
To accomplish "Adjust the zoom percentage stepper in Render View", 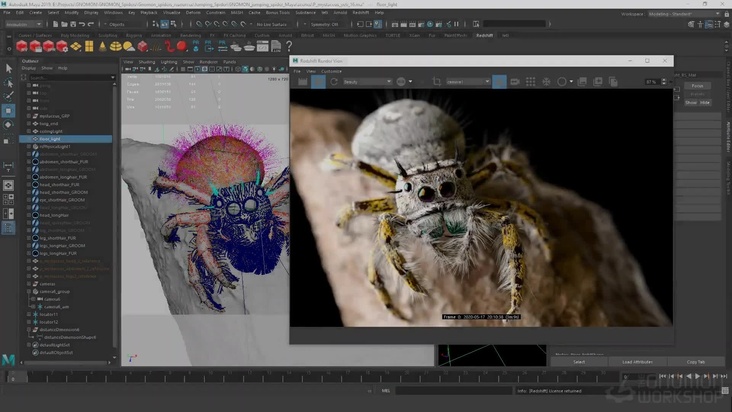I will click(664, 82).
